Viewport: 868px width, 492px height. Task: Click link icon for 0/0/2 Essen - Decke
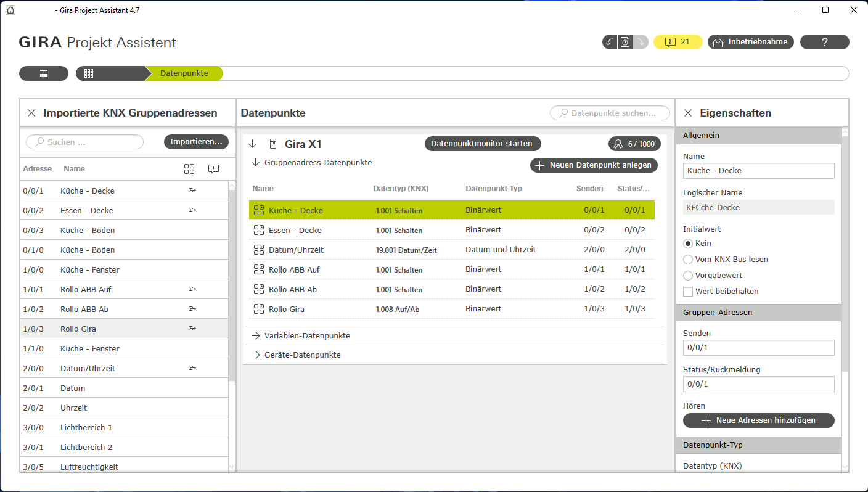pyautogui.click(x=192, y=210)
